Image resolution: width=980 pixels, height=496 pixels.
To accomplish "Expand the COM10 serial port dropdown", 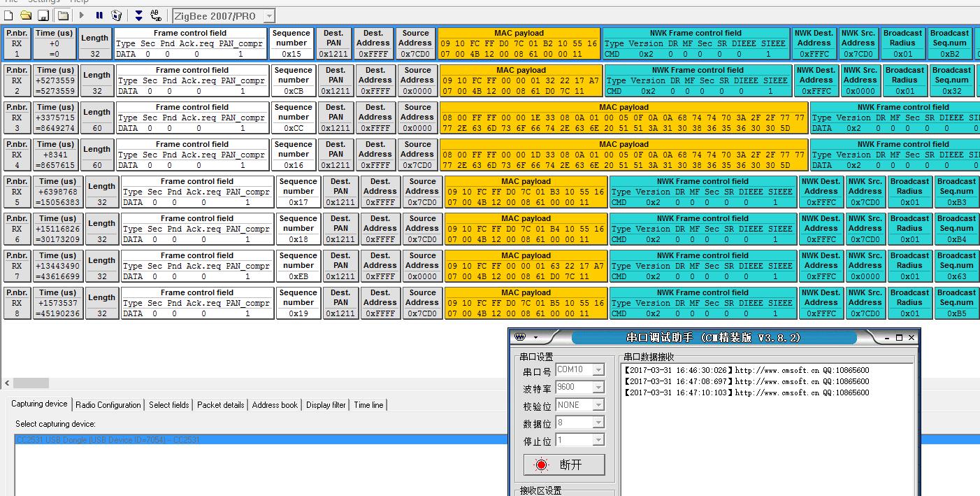I will (598, 369).
